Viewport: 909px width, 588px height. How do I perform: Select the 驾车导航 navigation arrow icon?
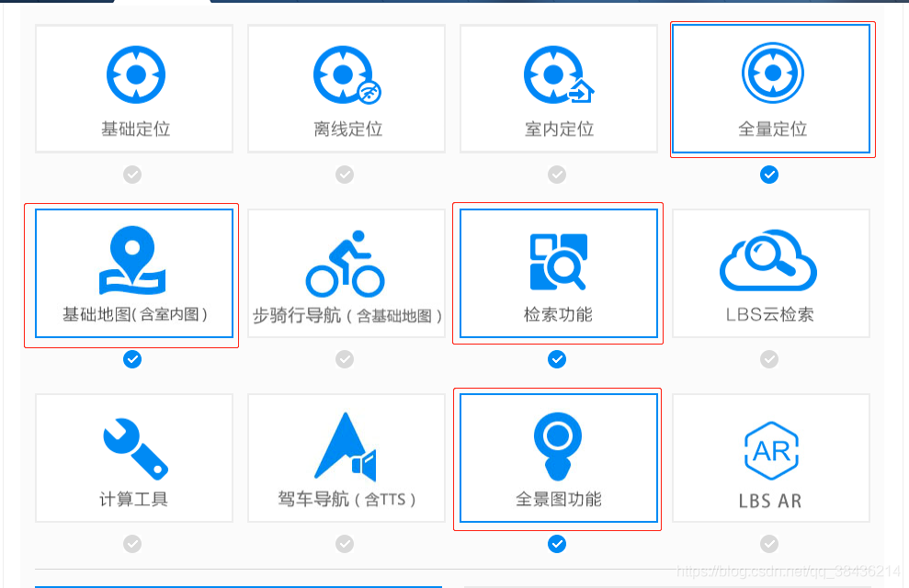pos(346,447)
